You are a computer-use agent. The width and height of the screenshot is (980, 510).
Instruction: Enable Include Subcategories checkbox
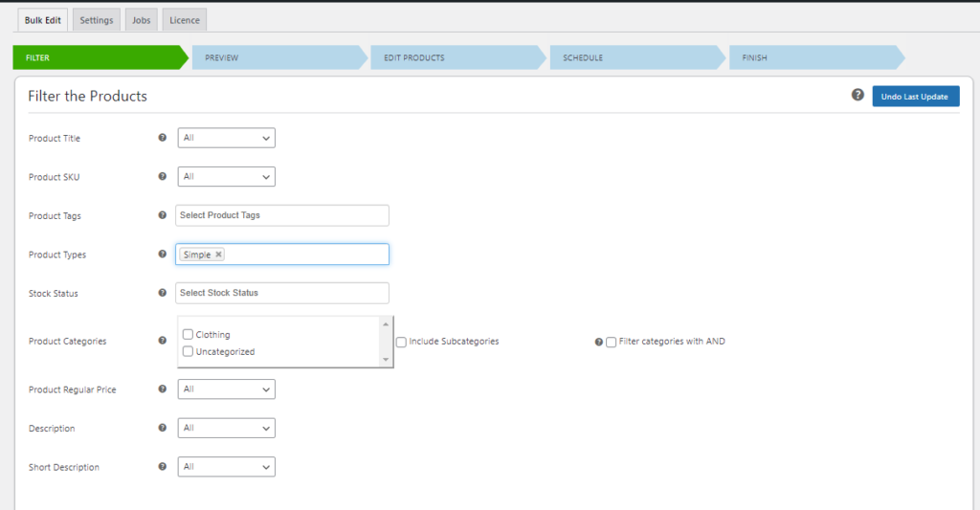402,342
